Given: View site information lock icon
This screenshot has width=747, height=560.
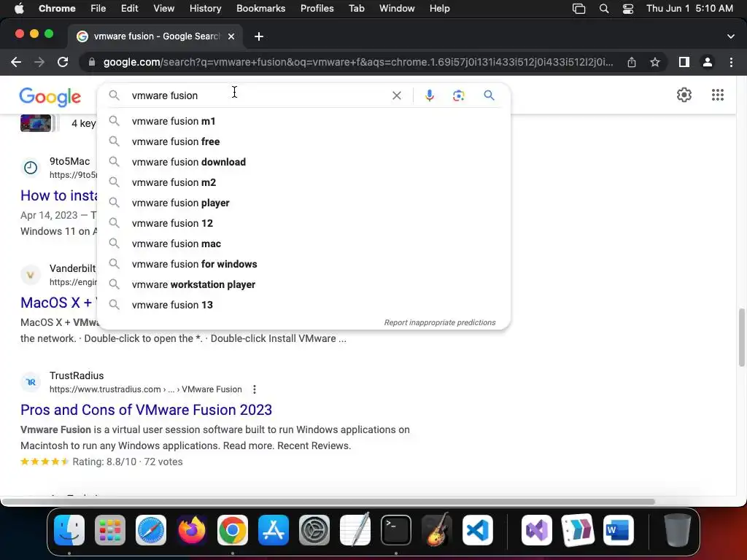Looking at the screenshot, I should [x=92, y=62].
